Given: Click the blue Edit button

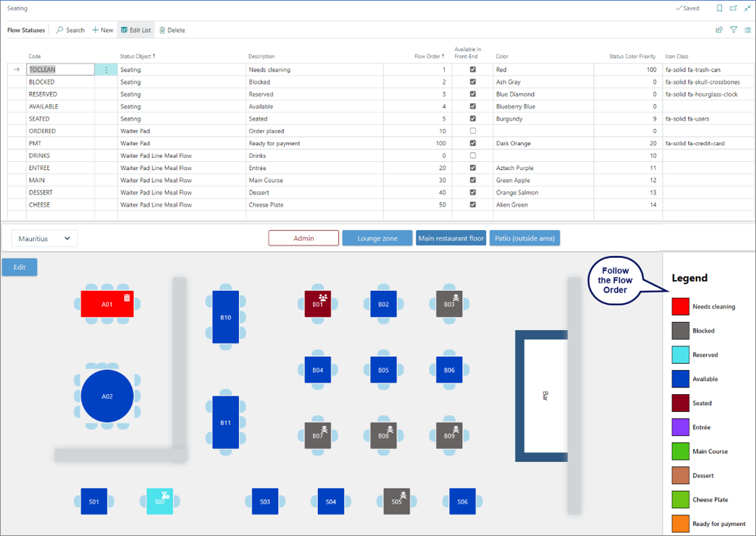Looking at the screenshot, I should coord(20,267).
